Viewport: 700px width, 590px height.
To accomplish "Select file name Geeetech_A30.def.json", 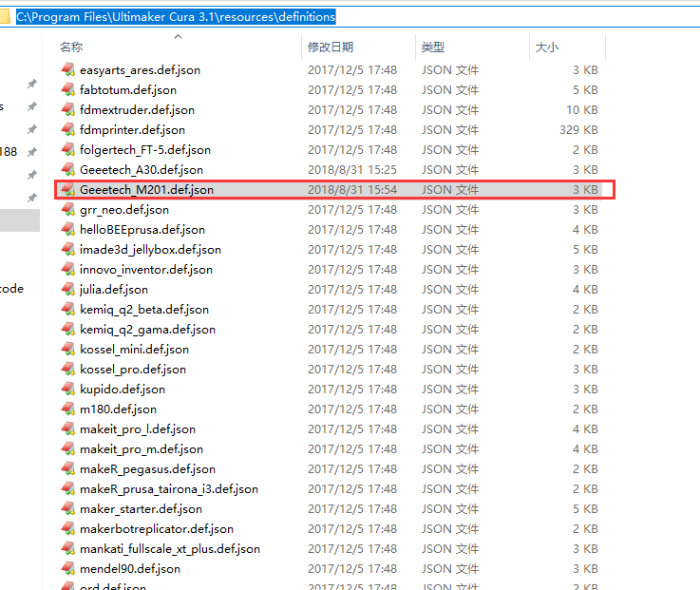I will click(x=142, y=170).
